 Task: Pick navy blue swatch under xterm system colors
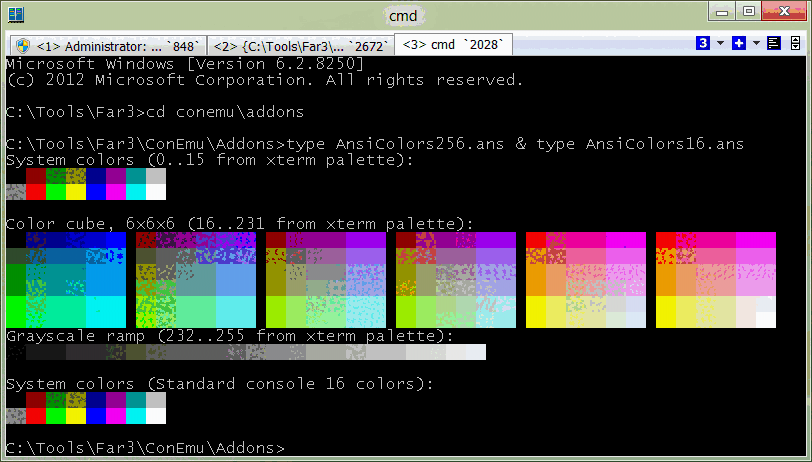tap(96, 176)
